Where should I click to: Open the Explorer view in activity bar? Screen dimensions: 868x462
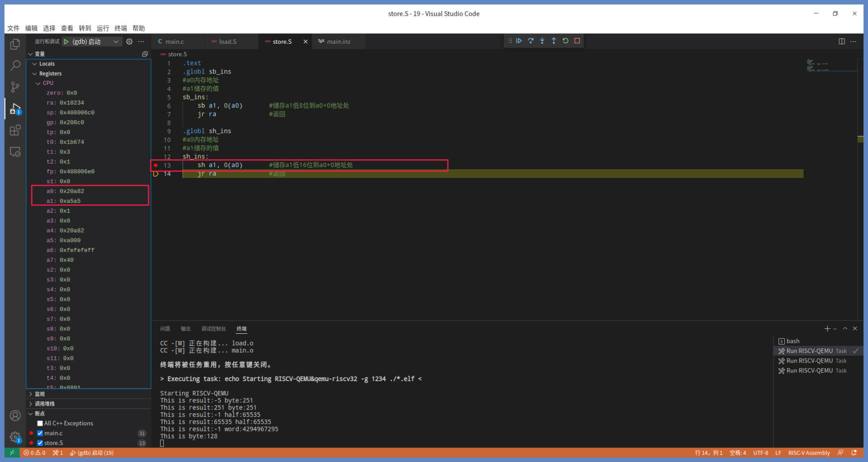[15, 44]
